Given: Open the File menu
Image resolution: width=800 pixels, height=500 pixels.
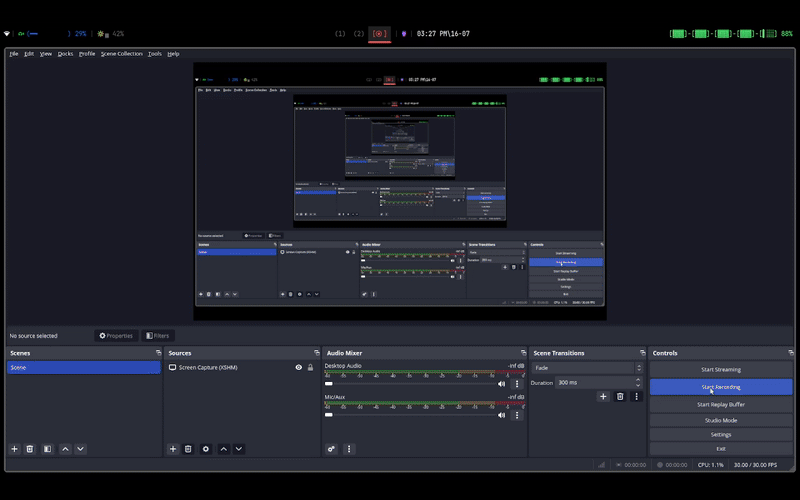Looking at the screenshot, I should click(14, 54).
